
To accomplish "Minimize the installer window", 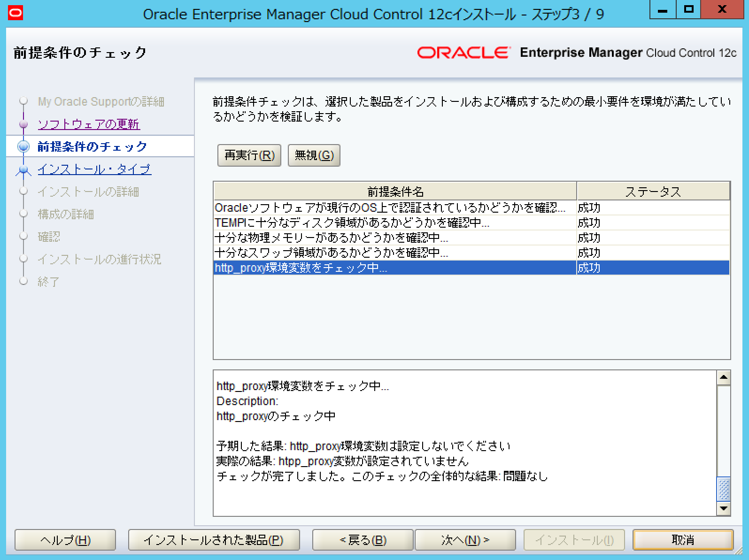I will tap(663, 9).
